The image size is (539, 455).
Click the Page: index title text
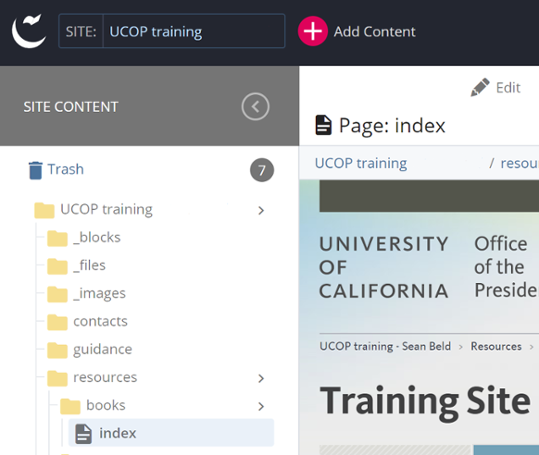(x=392, y=125)
